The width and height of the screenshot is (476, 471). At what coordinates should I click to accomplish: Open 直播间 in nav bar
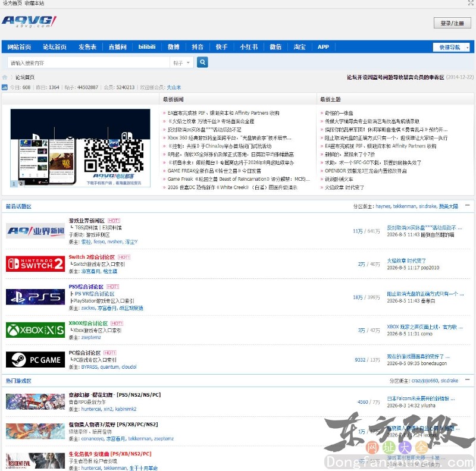(x=117, y=47)
